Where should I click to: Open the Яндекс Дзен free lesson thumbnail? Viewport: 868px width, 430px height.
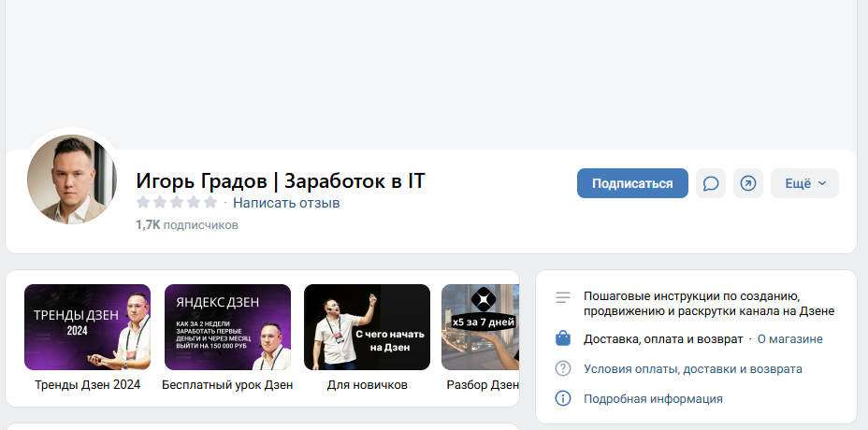pos(227,327)
